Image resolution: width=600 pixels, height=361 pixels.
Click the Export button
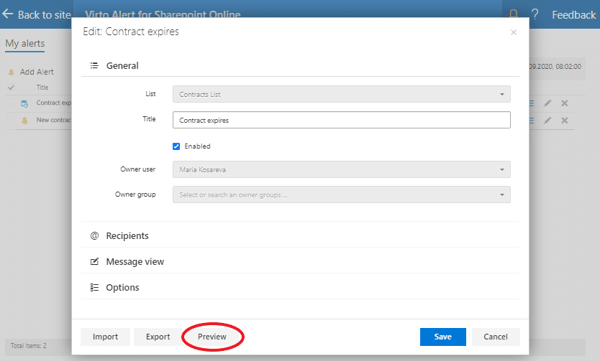[x=158, y=337]
